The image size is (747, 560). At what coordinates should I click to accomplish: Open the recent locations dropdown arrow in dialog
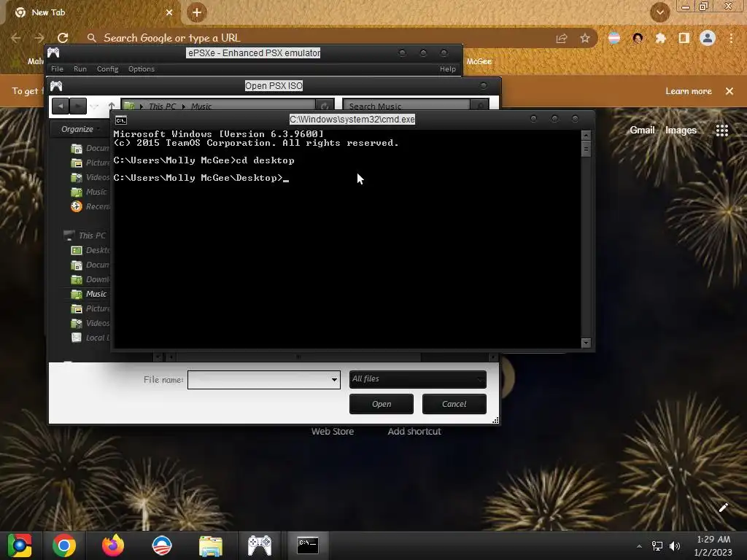tap(94, 106)
